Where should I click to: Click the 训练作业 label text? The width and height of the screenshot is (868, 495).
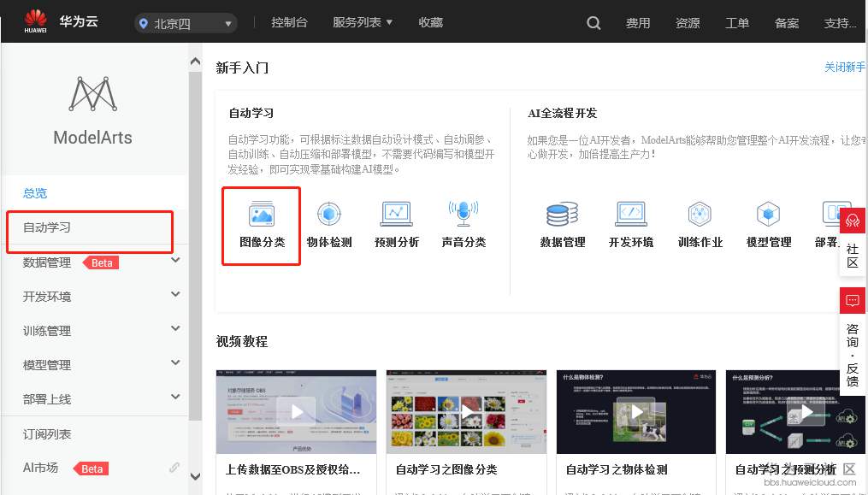[700, 242]
